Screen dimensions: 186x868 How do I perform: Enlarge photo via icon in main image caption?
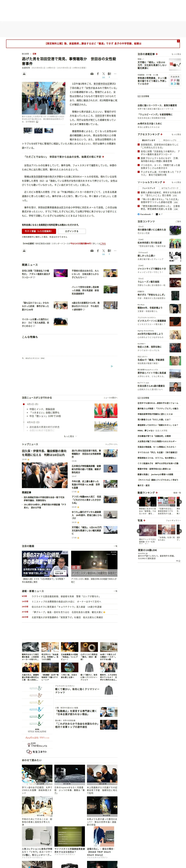point(37,122)
